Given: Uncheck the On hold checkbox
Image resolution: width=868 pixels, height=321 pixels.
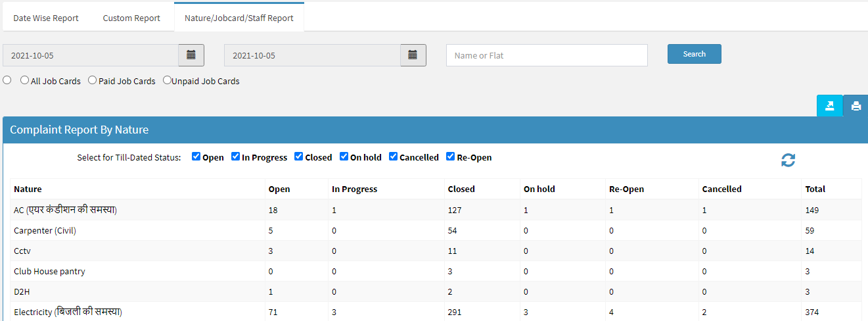Looking at the screenshot, I should point(344,157).
